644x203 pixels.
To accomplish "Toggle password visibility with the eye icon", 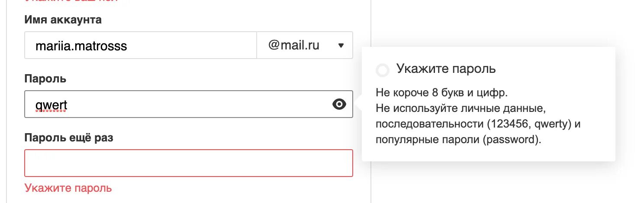I will (339, 104).
